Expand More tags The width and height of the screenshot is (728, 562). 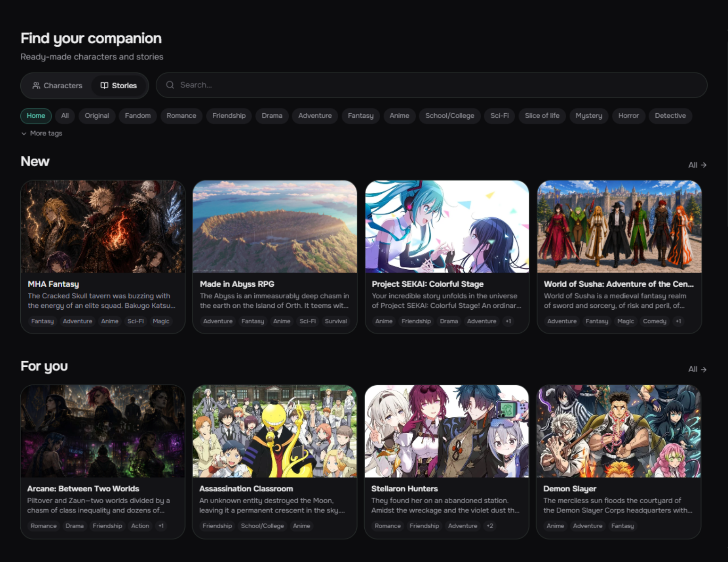42,133
